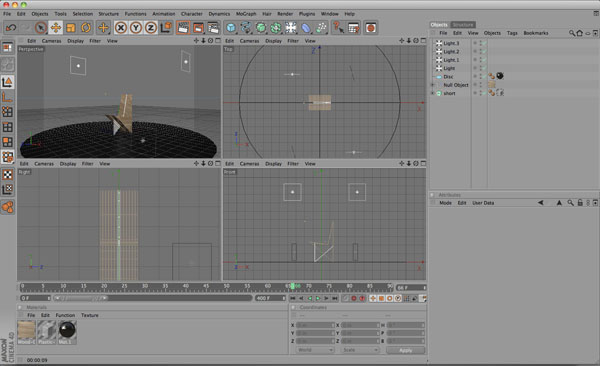This screenshot has width=600, height=366.
Task: Add a Cube primitive object
Action: coord(231,28)
